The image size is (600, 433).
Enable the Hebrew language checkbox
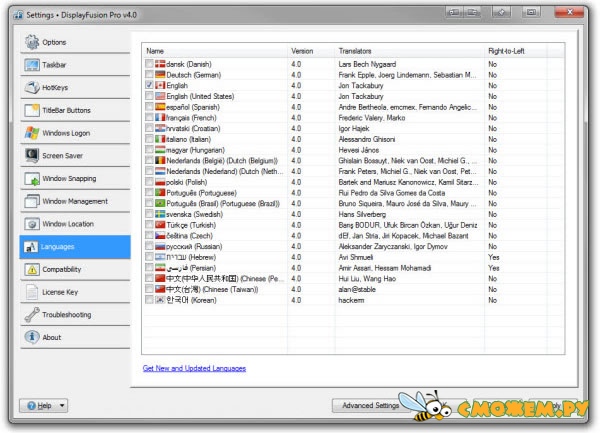(x=149, y=256)
